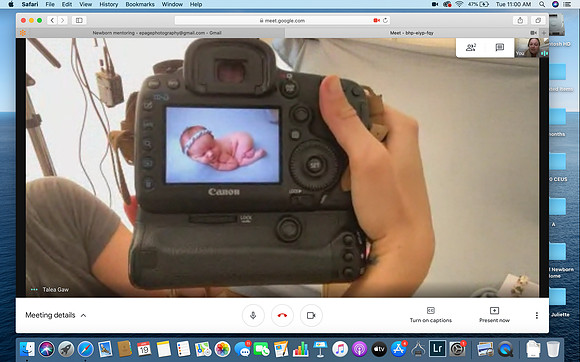Open the Bookmarks menu
Screen dimensions: 580x362
(140, 4)
